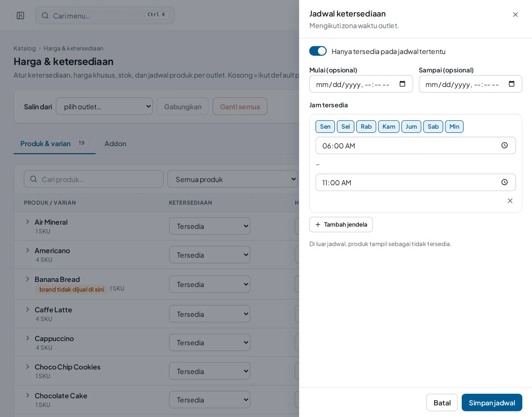The height and width of the screenshot is (417, 532).
Task: Switch to the Addon tab
Action: click(x=115, y=144)
